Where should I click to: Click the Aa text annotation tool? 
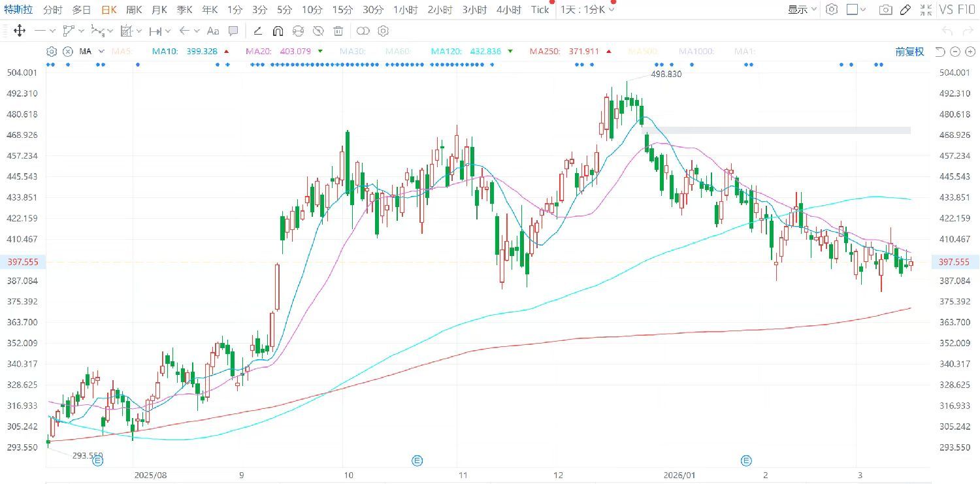click(x=213, y=31)
